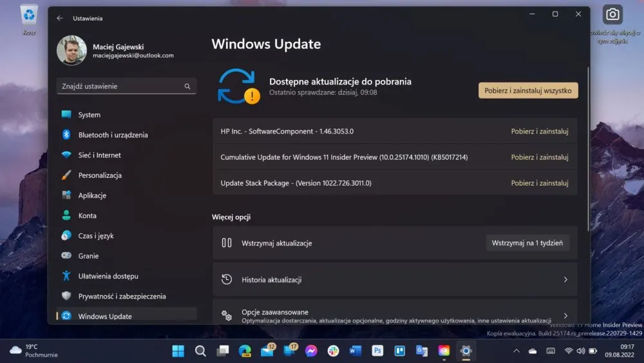Click the volume speaker tray icon
This screenshot has width=644, height=363.
[581, 351]
